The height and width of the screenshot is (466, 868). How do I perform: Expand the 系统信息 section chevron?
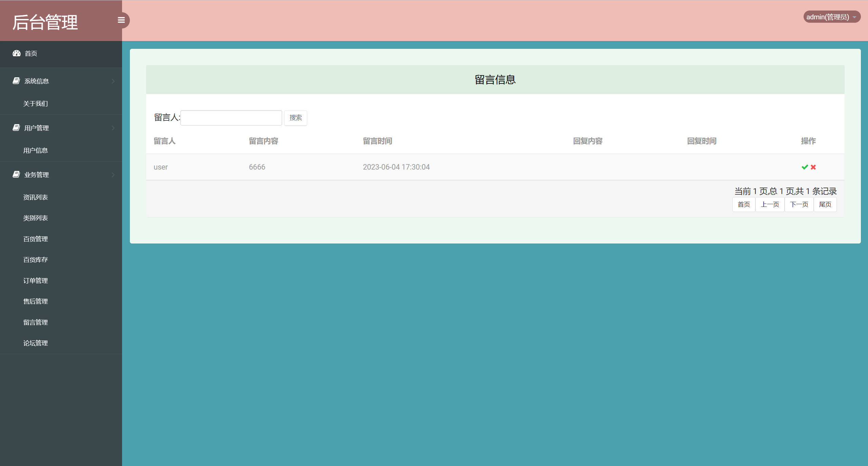113,81
